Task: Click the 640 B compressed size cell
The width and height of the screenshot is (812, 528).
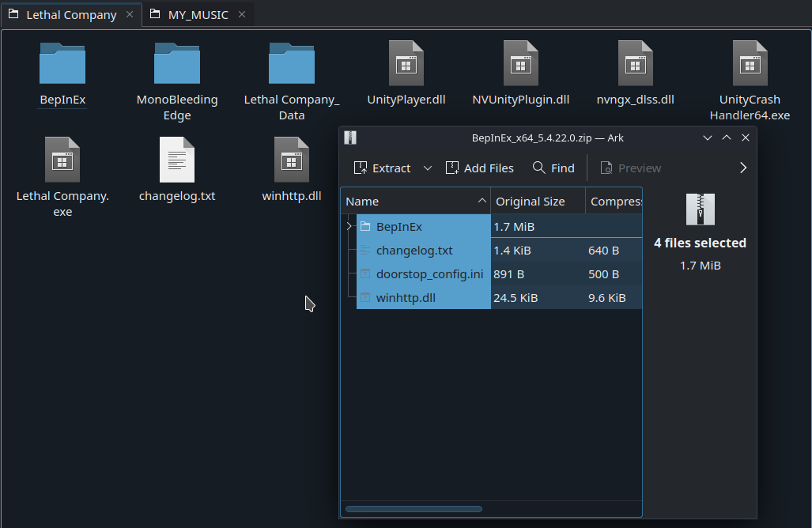Action: [x=604, y=251]
